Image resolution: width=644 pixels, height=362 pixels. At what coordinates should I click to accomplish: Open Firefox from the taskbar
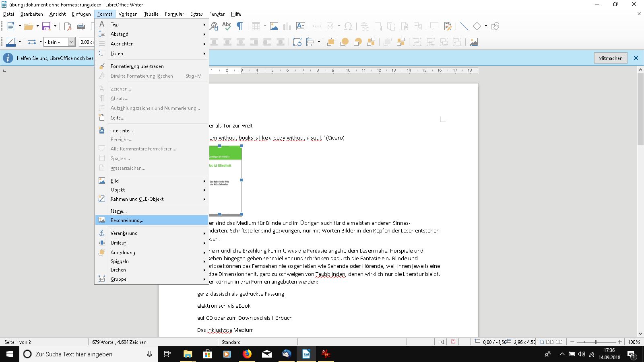(247, 354)
